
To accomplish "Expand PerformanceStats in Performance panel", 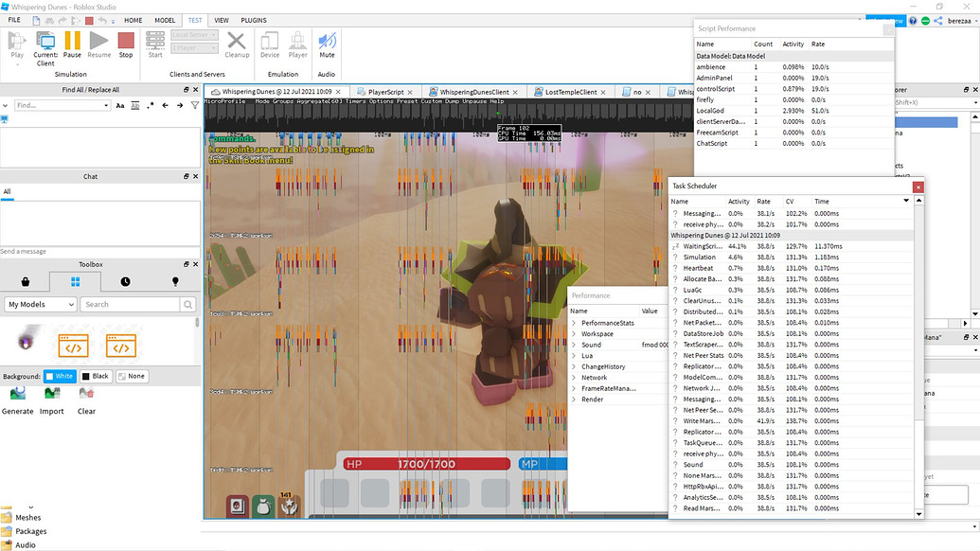I will click(574, 323).
